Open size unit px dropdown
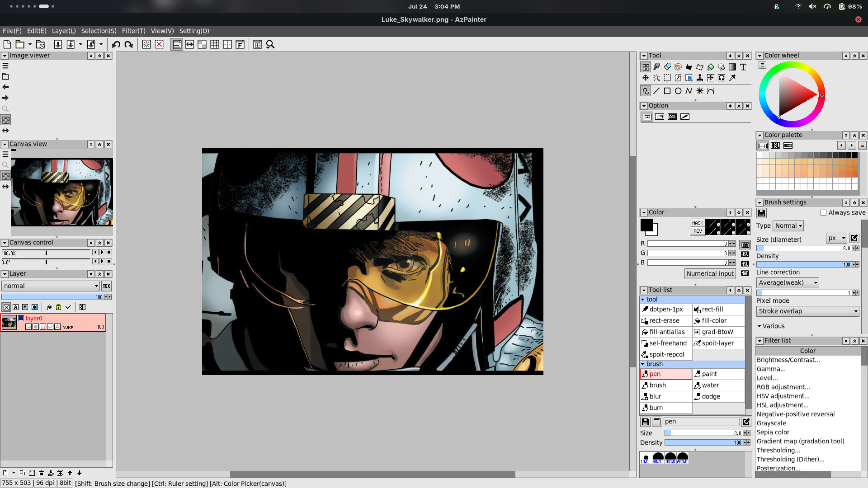Image resolution: width=868 pixels, height=488 pixels. point(836,238)
